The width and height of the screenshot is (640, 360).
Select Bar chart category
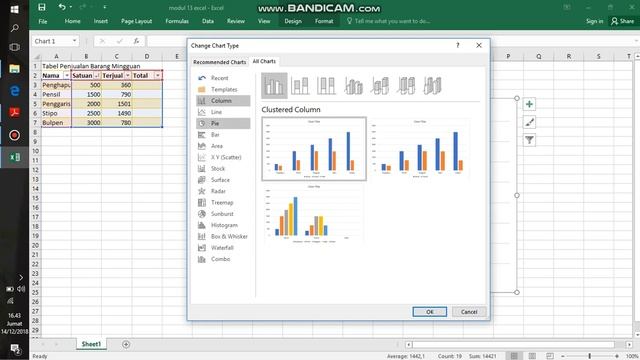pyautogui.click(x=223, y=135)
